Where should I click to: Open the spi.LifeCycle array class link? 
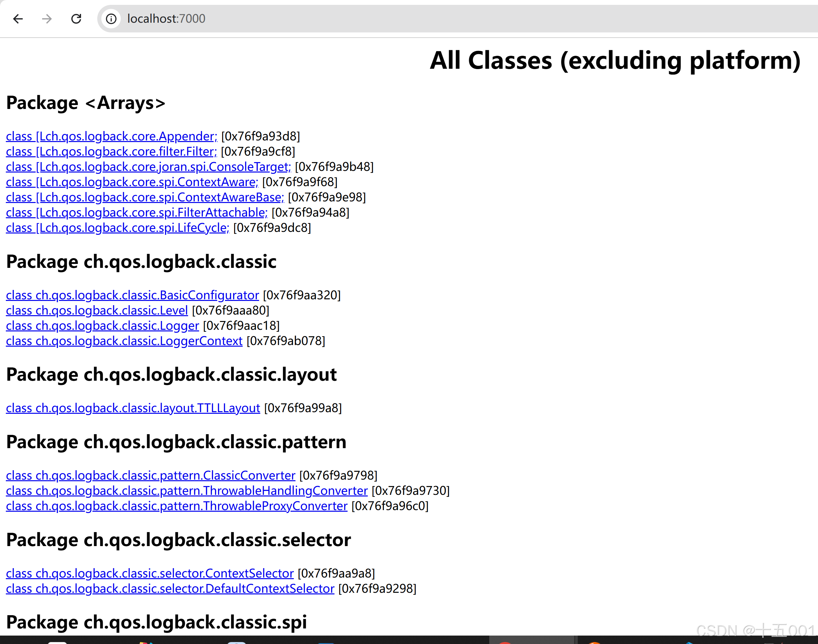117,228
